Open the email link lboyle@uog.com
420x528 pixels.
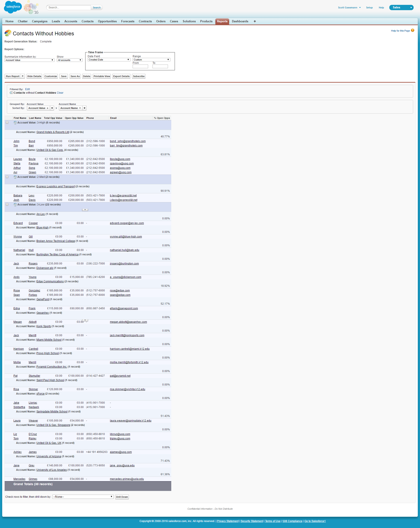coord(120,159)
